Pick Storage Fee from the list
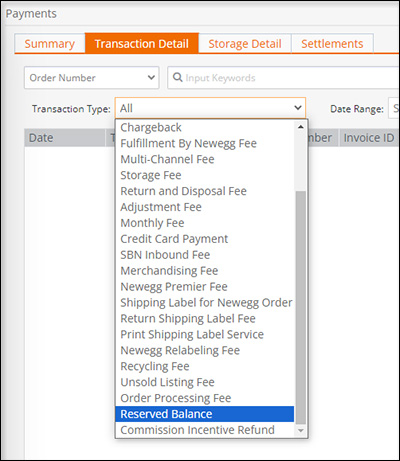The width and height of the screenshot is (400, 461). (205, 175)
